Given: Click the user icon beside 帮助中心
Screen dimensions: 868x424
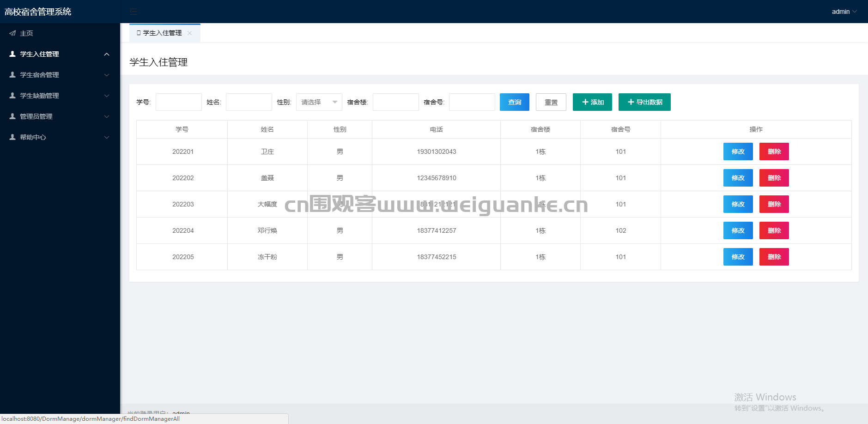Looking at the screenshot, I should [12, 137].
